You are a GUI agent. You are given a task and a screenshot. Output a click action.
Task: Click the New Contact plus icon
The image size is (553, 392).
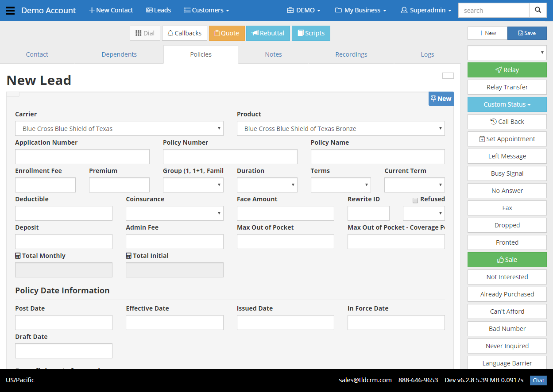(92, 10)
